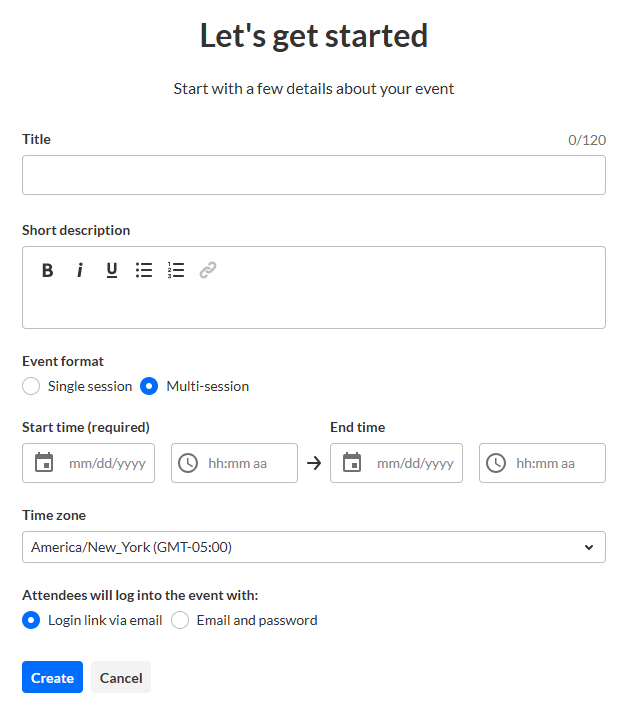
Task: Select Single session event format
Action: coord(31,386)
